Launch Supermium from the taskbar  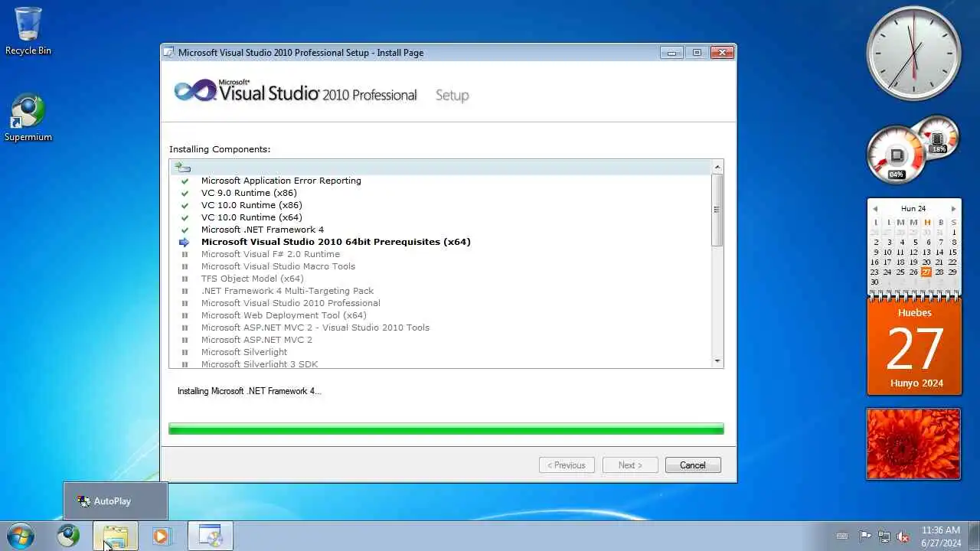[x=68, y=536]
